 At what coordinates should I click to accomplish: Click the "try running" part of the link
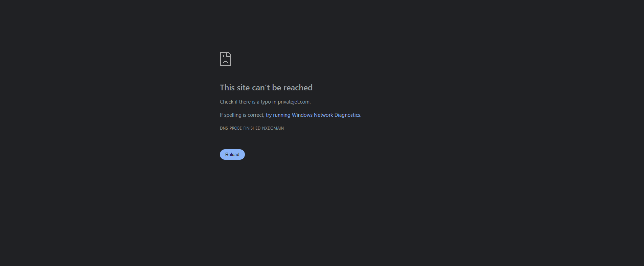click(278, 115)
